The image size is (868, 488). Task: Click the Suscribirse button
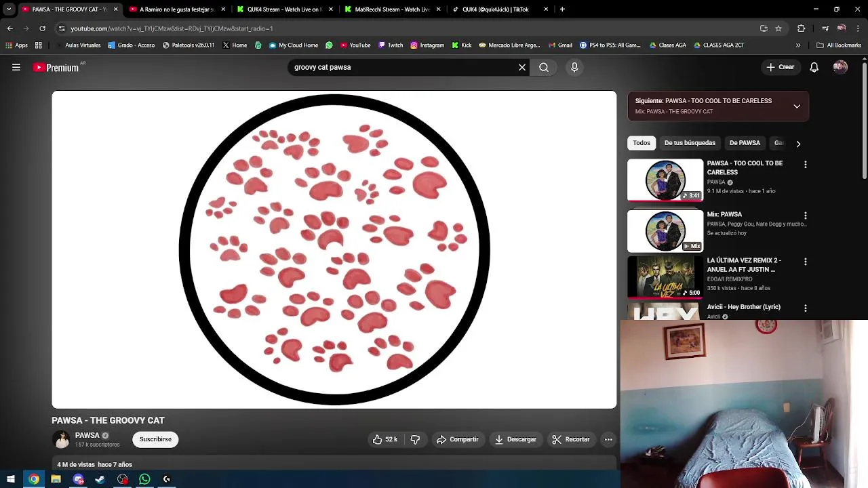click(x=155, y=439)
